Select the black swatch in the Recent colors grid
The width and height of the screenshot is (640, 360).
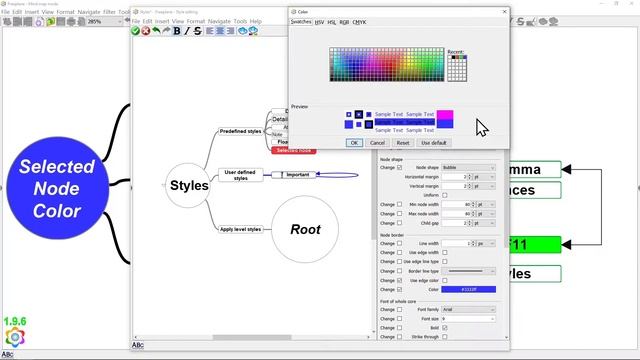[x=453, y=58]
